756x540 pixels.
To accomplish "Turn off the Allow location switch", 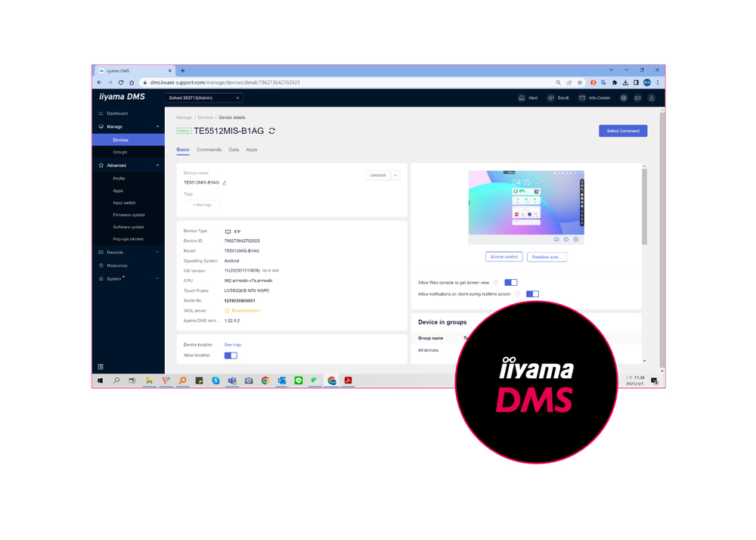I will (231, 355).
